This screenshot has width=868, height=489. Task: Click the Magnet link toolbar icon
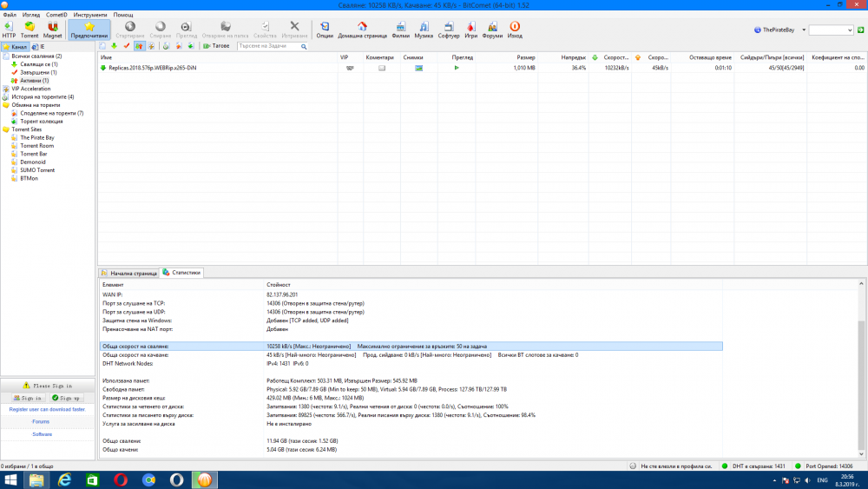[x=53, y=30]
